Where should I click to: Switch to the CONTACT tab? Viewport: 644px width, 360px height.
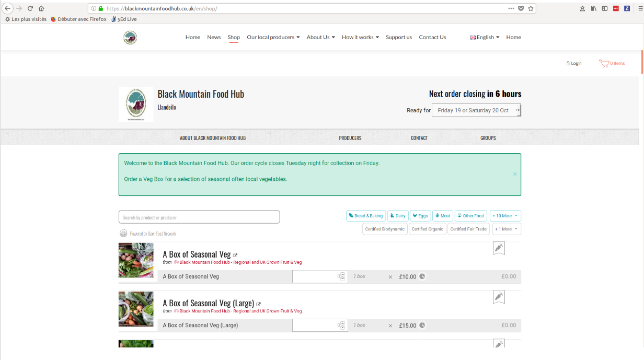click(419, 138)
